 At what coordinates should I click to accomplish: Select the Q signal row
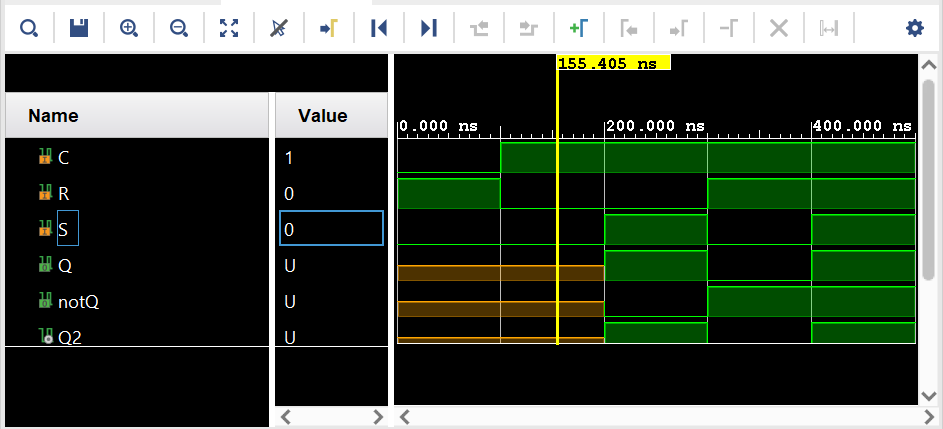click(x=137, y=265)
